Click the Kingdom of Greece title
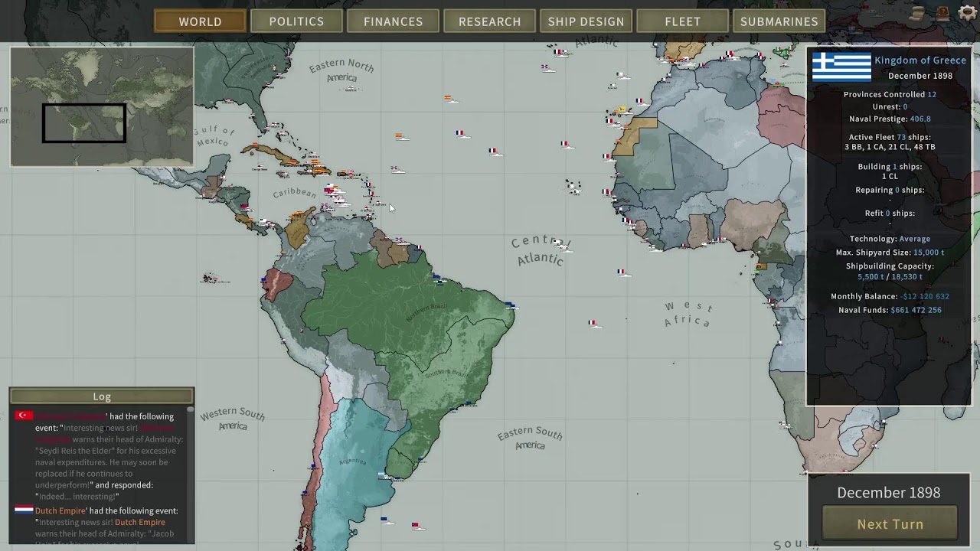The image size is (980, 551). [920, 60]
